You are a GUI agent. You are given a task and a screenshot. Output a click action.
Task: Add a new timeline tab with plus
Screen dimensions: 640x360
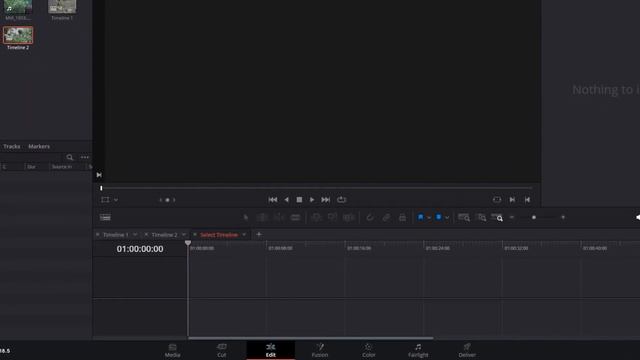coord(259,234)
